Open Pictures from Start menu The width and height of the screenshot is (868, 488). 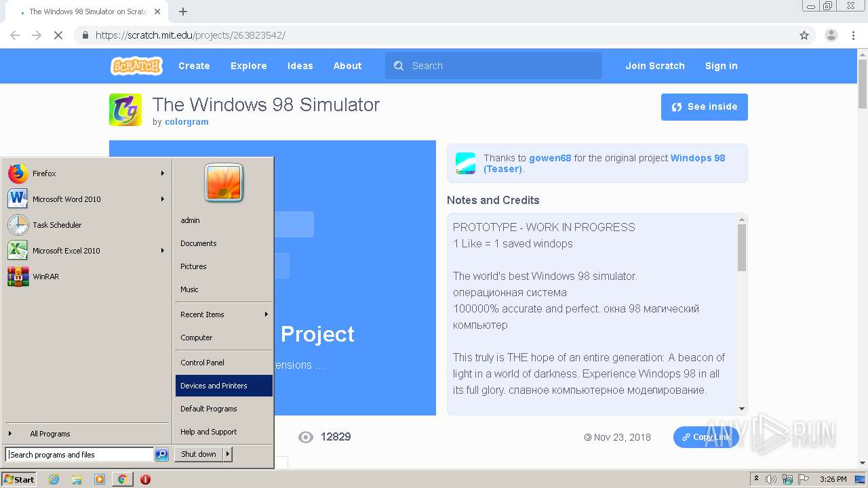point(224,266)
